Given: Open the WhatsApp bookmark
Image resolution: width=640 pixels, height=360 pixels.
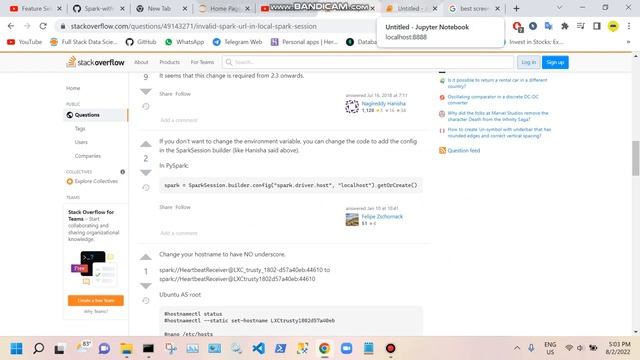Looking at the screenshot, I should (x=184, y=42).
